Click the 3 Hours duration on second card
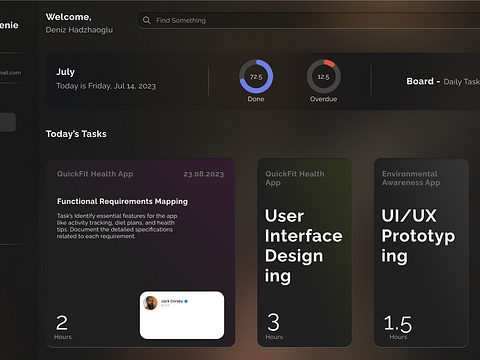 coord(274,326)
